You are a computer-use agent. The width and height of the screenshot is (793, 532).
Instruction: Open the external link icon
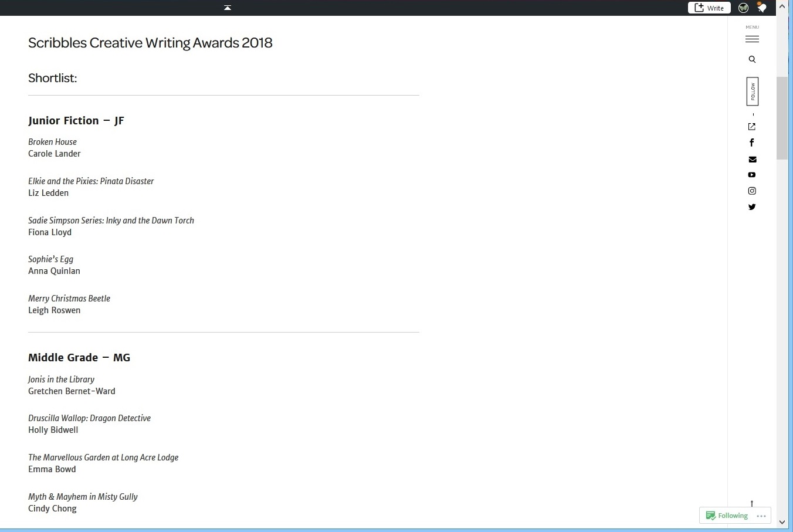752,126
